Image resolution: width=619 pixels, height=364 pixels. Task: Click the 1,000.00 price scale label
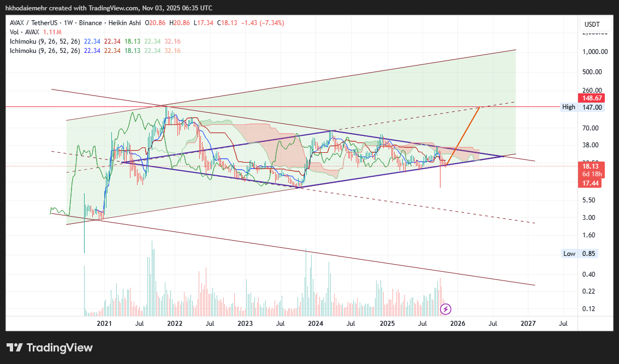(592, 52)
